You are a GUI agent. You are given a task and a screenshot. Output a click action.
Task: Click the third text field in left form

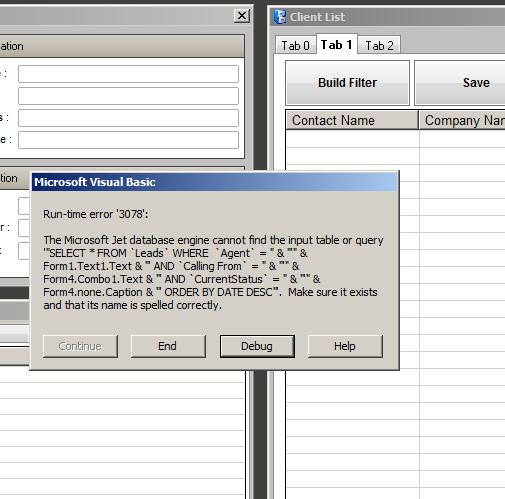pos(128,118)
